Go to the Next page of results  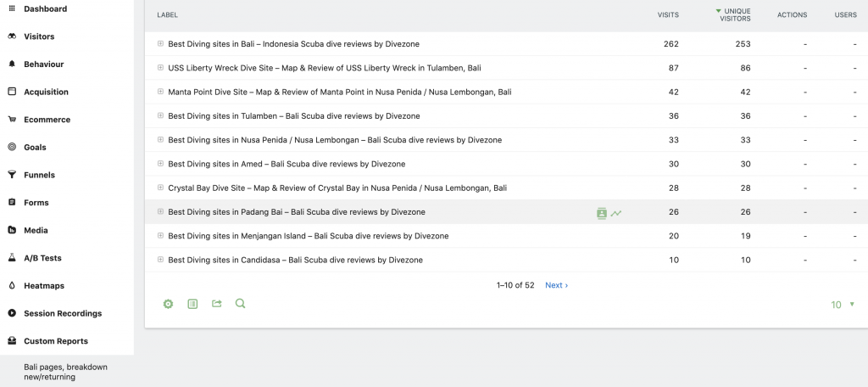556,285
